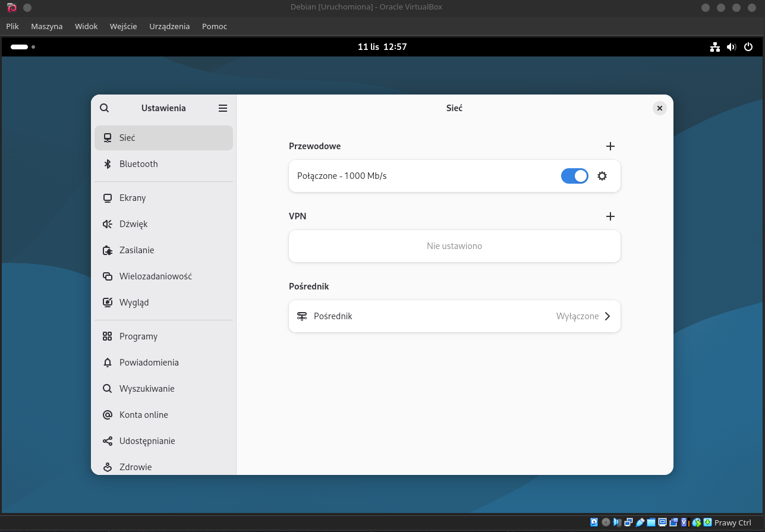Open the GNOME power menu icon

coord(748,47)
